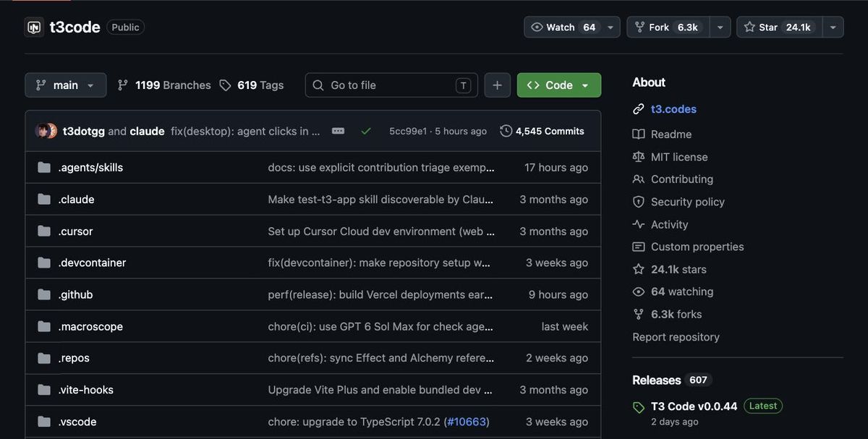Expand the commit message ellipsis
Image resolution: width=868 pixels, height=439 pixels.
pos(338,131)
